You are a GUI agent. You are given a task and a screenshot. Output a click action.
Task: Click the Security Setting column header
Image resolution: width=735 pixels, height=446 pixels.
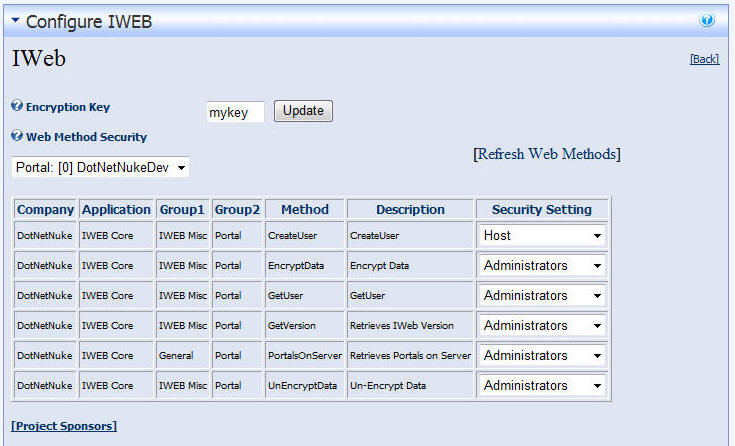[542, 210]
